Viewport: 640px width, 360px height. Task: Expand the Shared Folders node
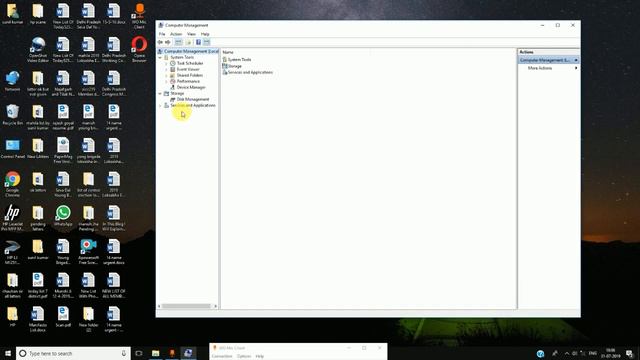point(166,76)
